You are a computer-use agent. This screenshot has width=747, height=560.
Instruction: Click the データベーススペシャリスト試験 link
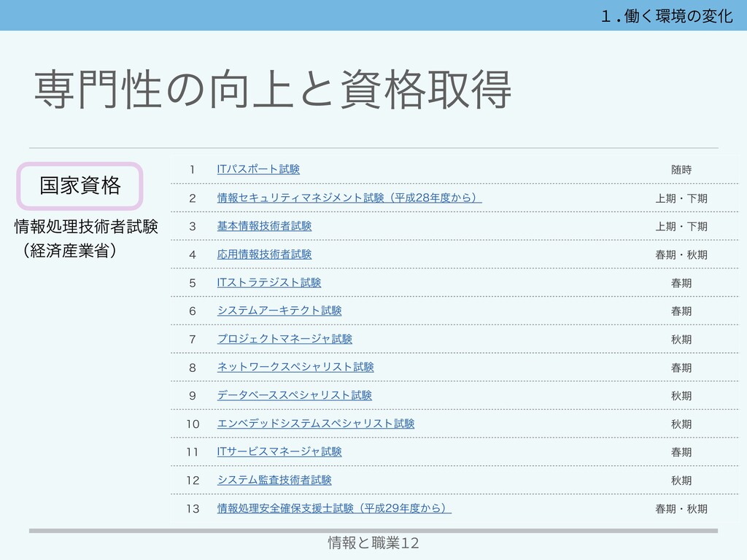tap(295, 395)
